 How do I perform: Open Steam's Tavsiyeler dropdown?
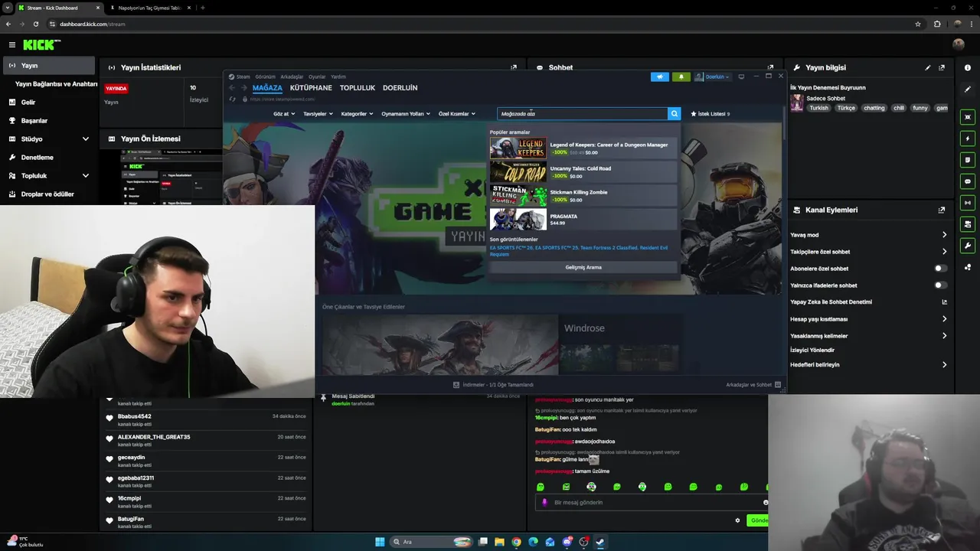point(318,114)
